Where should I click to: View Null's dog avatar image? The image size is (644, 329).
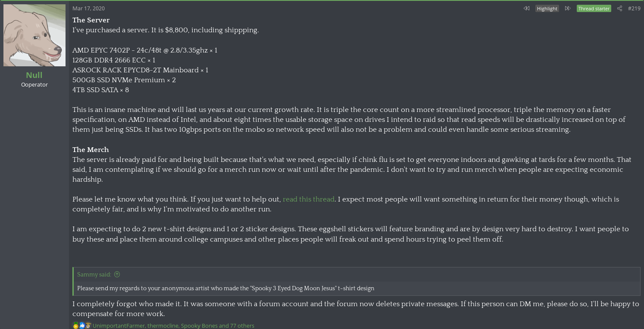(x=34, y=35)
